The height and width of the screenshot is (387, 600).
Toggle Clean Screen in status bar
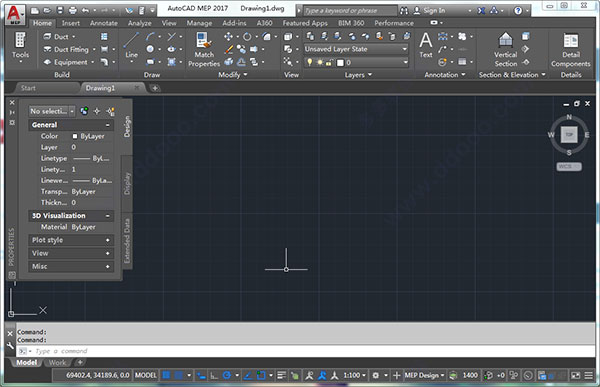(576, 376)
